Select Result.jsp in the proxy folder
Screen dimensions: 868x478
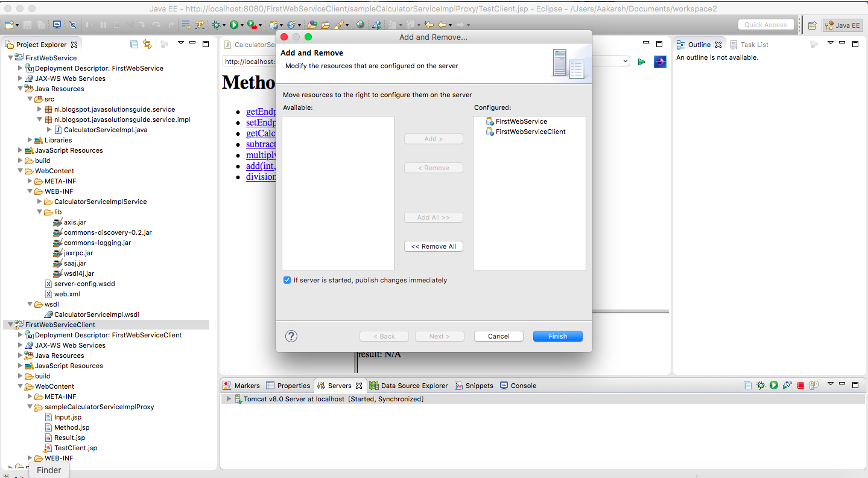(65, 438)
